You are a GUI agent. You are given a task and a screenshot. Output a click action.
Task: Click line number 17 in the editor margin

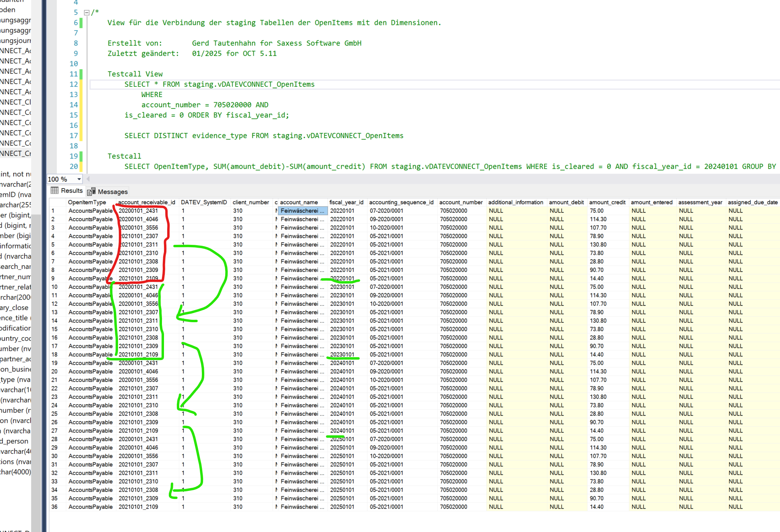[73, 136]
